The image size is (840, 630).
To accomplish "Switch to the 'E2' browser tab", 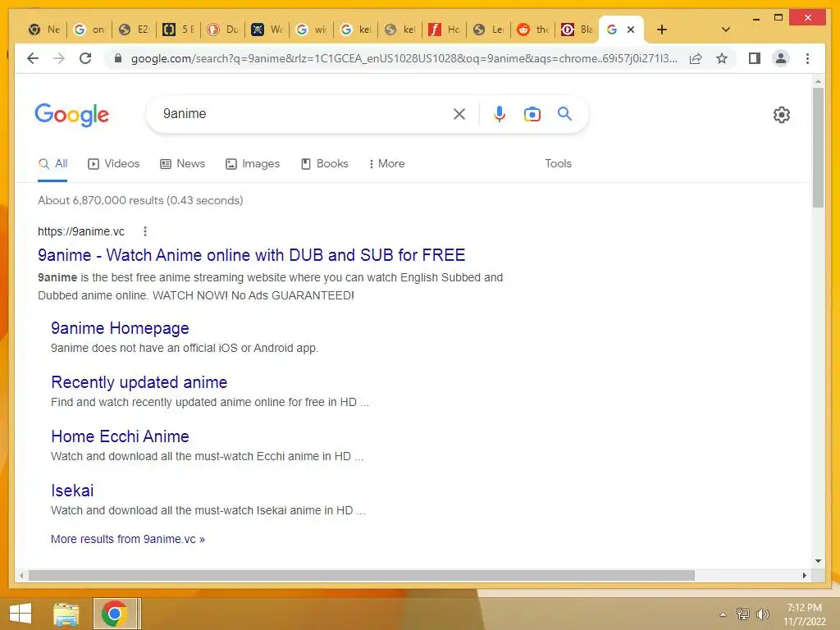I will click(134, 30).
